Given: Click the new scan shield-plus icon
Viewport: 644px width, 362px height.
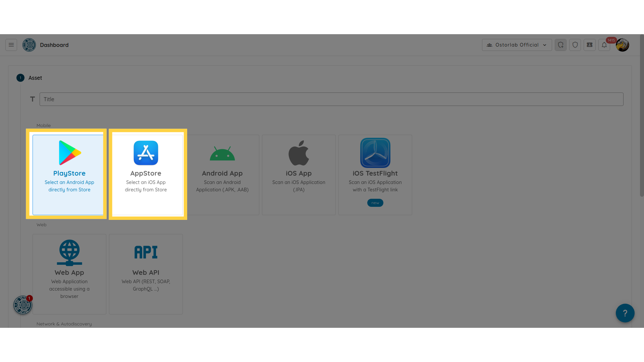Looking at the screenshot, I should tap(560, 45).
